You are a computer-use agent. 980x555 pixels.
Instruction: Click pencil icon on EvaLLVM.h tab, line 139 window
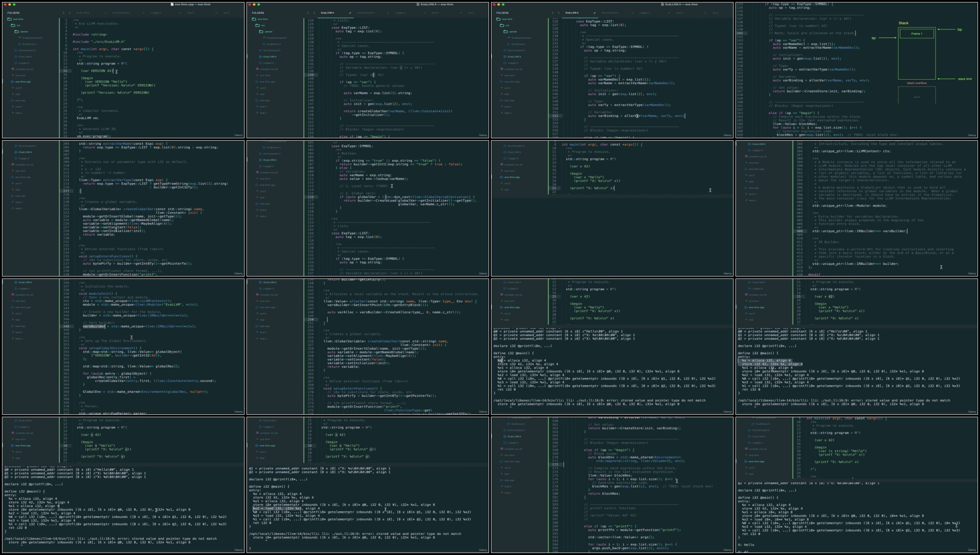pos(350,13)
